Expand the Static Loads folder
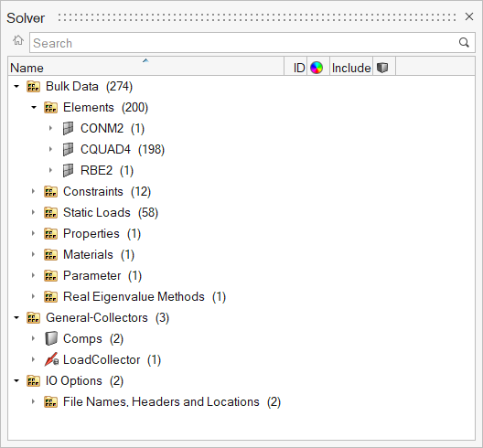 pyautogui.click(x=33, y=212)
